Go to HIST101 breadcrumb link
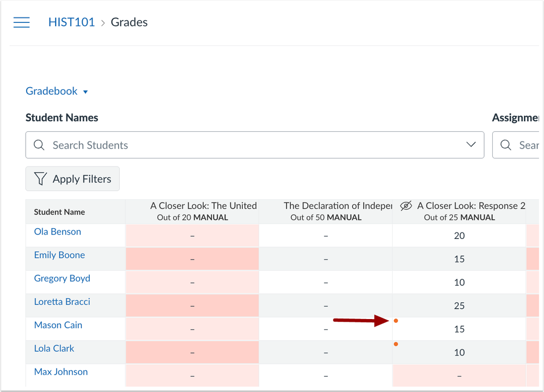 (71, 22)
